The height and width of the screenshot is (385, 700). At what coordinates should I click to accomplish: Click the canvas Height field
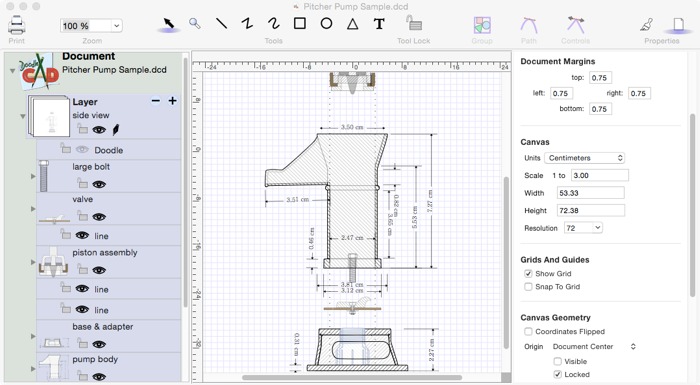591,210
